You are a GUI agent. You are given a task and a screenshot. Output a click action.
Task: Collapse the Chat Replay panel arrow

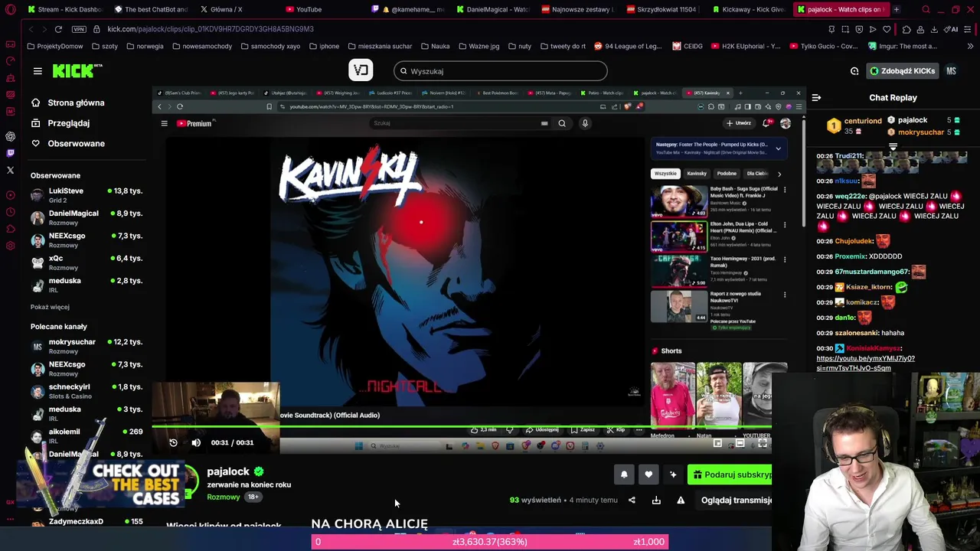tap(816, 98)
